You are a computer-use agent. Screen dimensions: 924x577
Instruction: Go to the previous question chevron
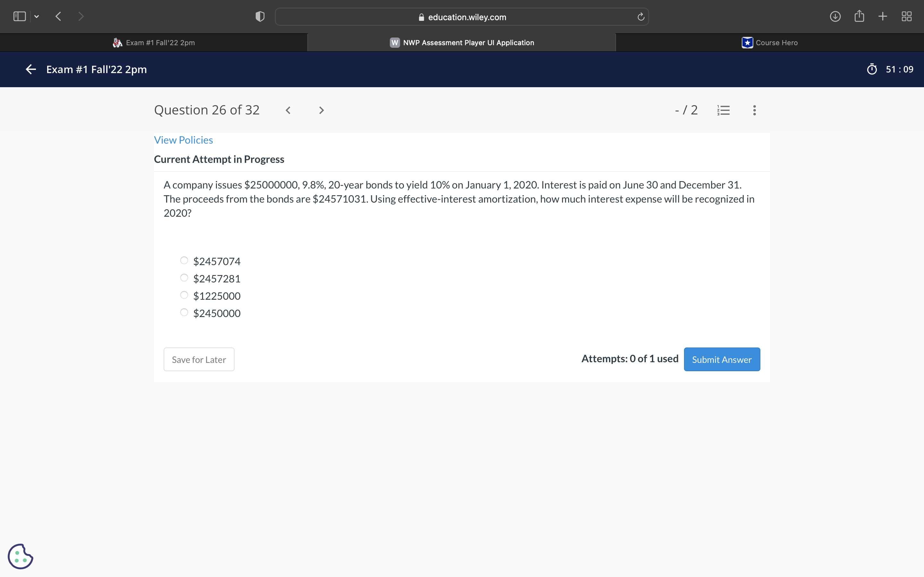click(x=288, y=110)
